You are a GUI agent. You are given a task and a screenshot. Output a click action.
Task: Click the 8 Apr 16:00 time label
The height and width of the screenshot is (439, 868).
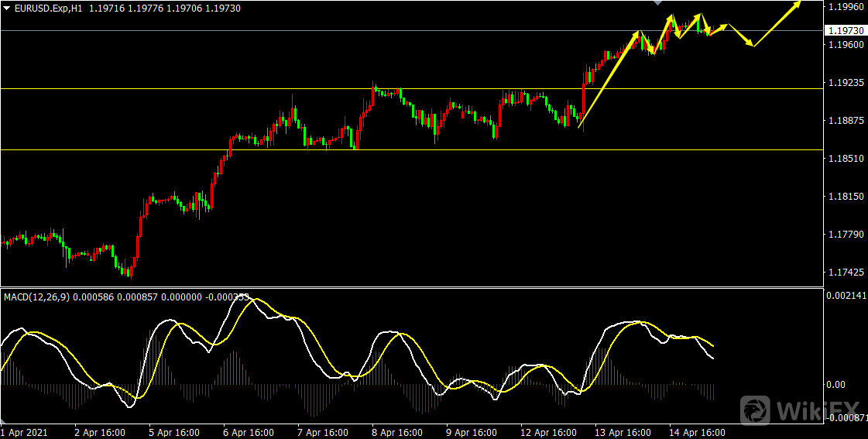[396, 432]
